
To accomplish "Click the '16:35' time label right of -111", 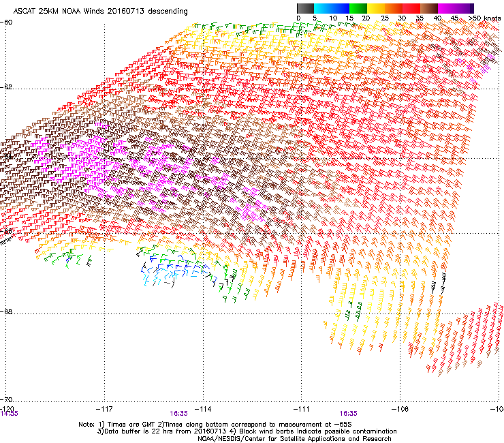I will click(x=349, y=414).
